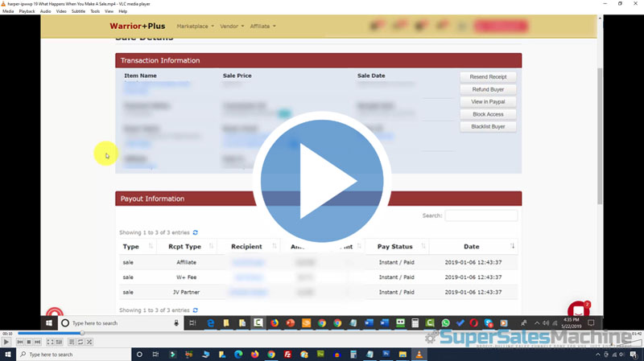644x361 pixels.
Task: Click the Blacklist Buyer button
Action: point(488,126)
